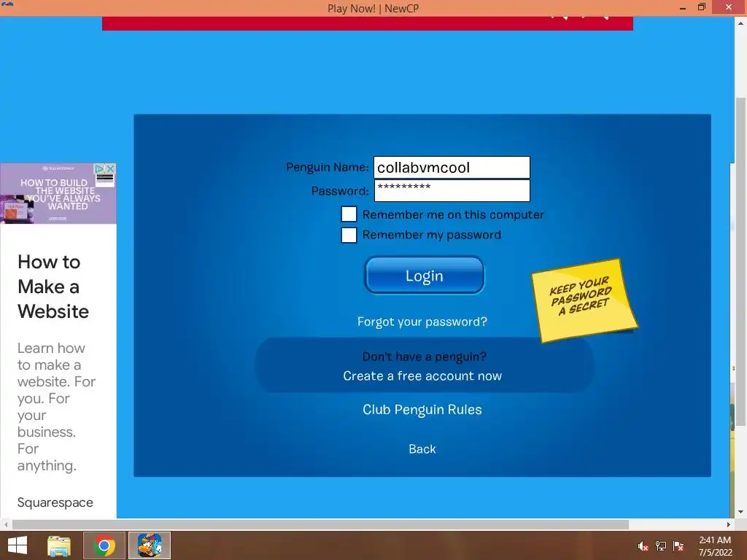Click the vertical scrollbar thumb
The height and width of the screenshot is (560, 747).
click(740, 262)
